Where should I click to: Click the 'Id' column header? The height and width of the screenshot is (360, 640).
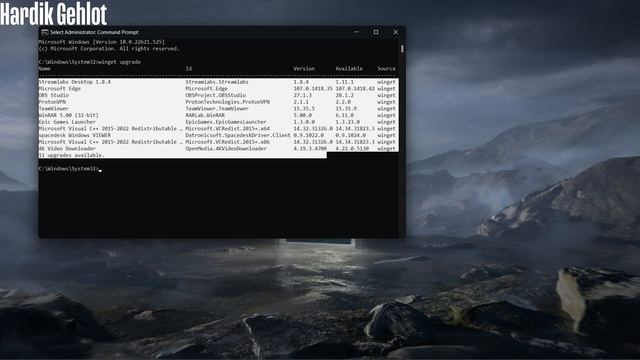[189, 69]
